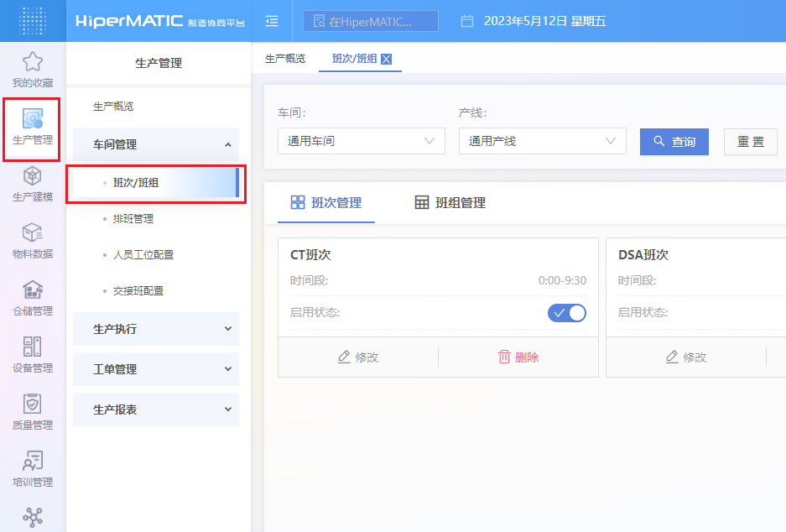Switch to the 生产概览 page tab
The height and width of the screenshot is (532, 786).
[x=284, y=59]
